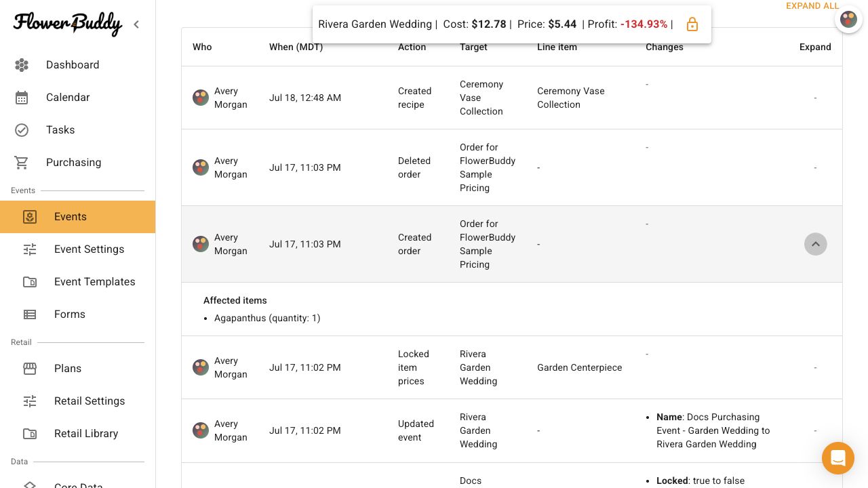This screenshot has width=868, height=488.
Task: Open Retail Settings
Action: 78,401
